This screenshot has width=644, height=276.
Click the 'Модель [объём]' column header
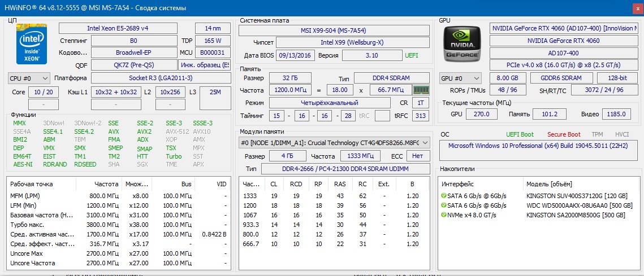click(x=549, y=184)
